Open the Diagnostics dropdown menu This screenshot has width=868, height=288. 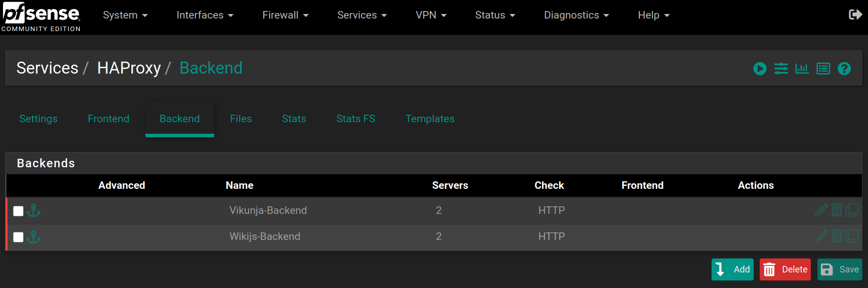click(576, 15)
